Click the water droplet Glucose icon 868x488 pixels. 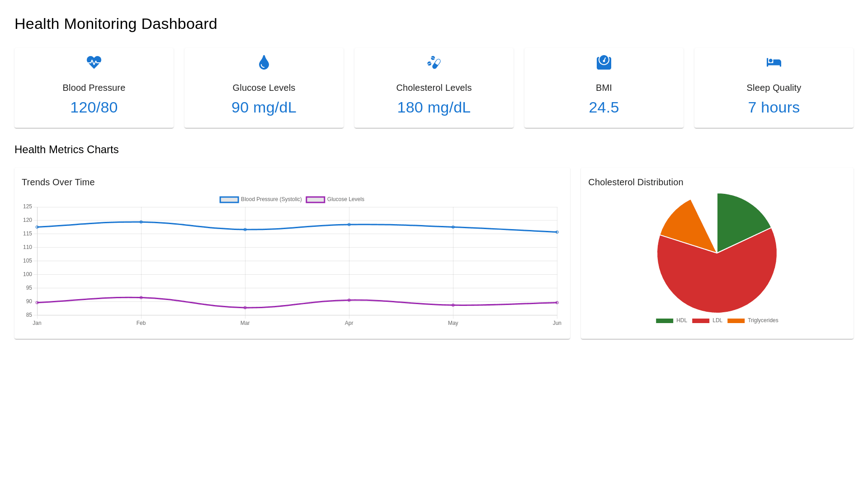tap(264, 62)
